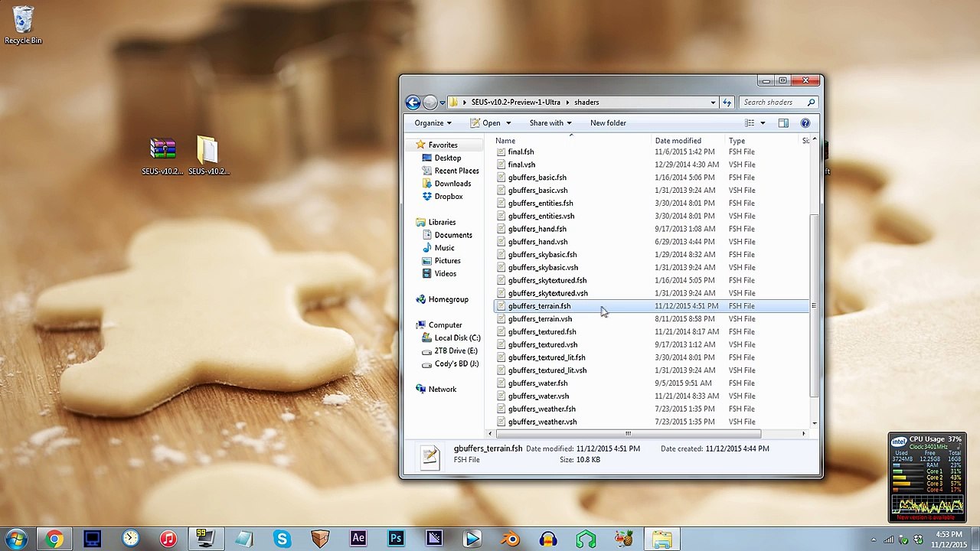
Task: Select Network in the navigation pane
Action: pos(442,390)
